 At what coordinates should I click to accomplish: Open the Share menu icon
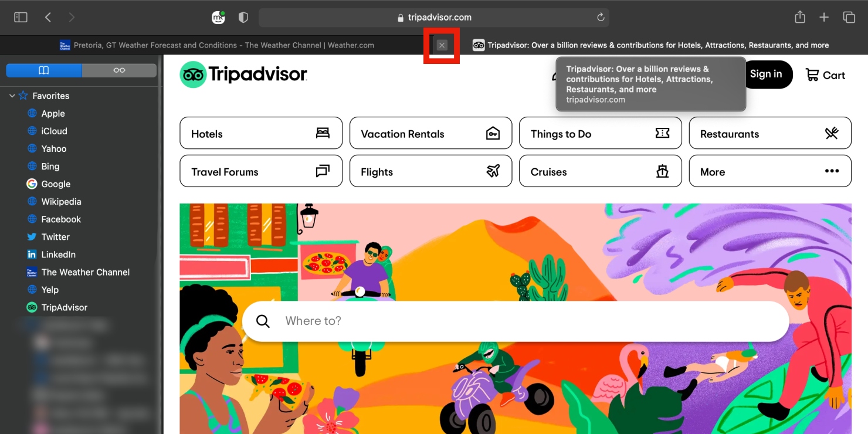coord(800,17)
